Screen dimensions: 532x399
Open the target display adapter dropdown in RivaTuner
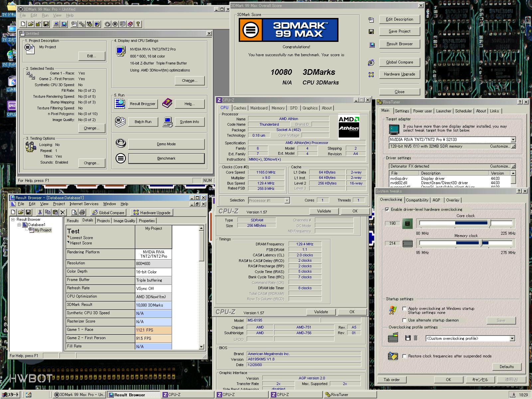(513, 140)
